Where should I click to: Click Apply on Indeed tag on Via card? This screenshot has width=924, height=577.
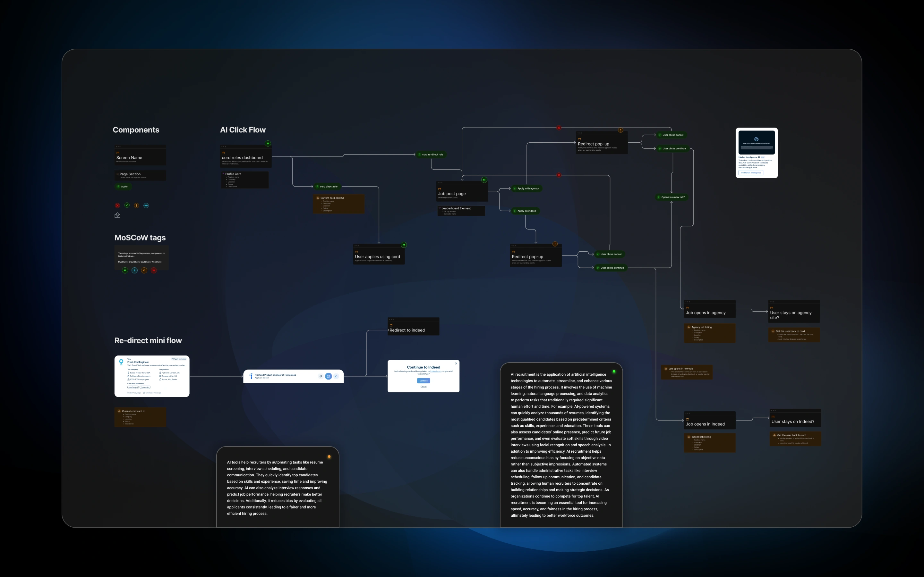179,359
